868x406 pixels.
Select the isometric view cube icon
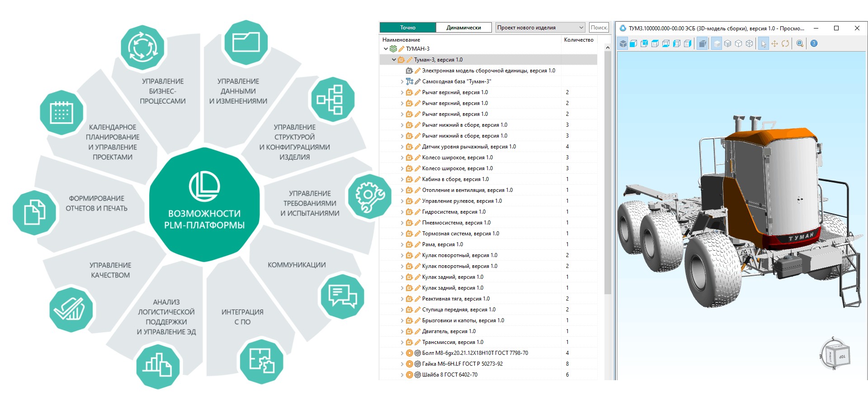(x=623, y=43)
